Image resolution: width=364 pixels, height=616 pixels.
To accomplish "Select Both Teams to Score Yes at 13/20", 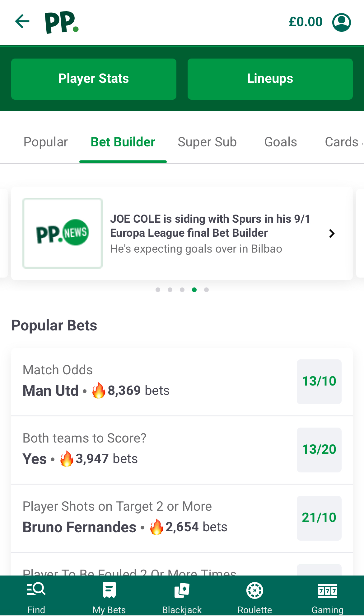I will [x=319, y=450].
